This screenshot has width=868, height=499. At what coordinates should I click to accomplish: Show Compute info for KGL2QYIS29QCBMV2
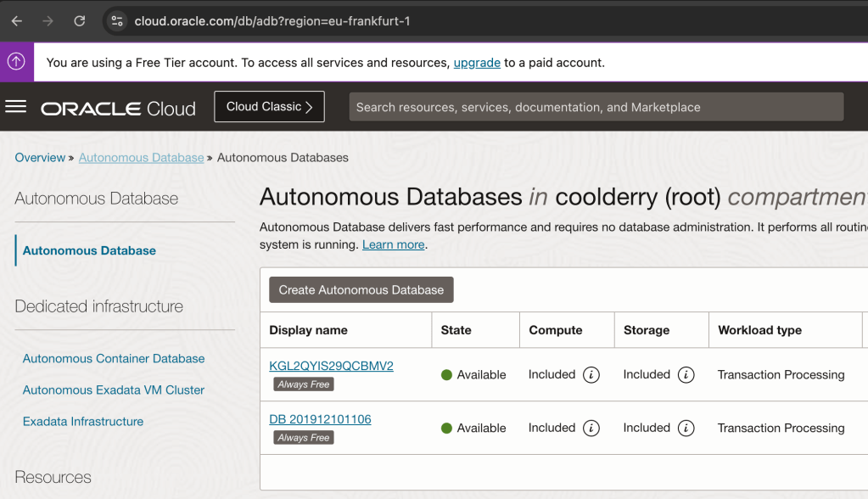591,375
